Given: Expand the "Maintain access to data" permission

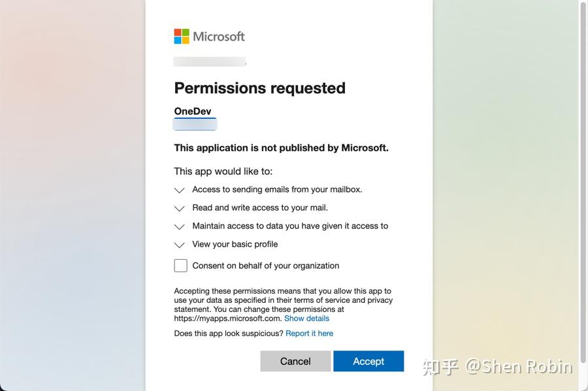Looking at the screenshot, I should point(179,227).
